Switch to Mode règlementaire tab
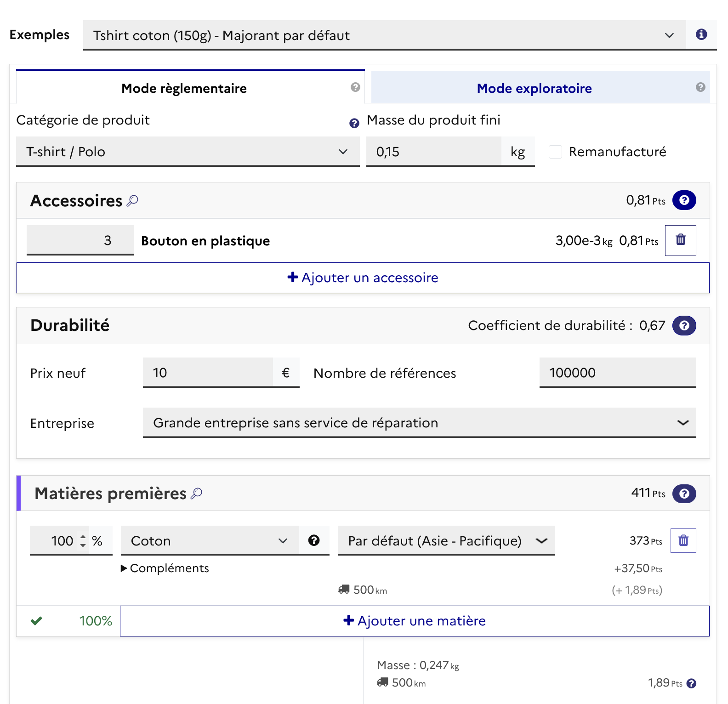 point(184,88)
